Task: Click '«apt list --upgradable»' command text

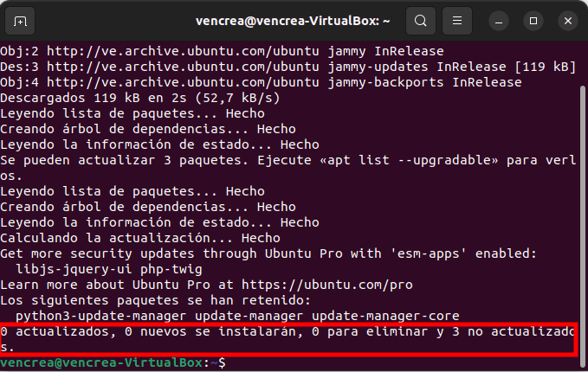Action: (409, 160)
